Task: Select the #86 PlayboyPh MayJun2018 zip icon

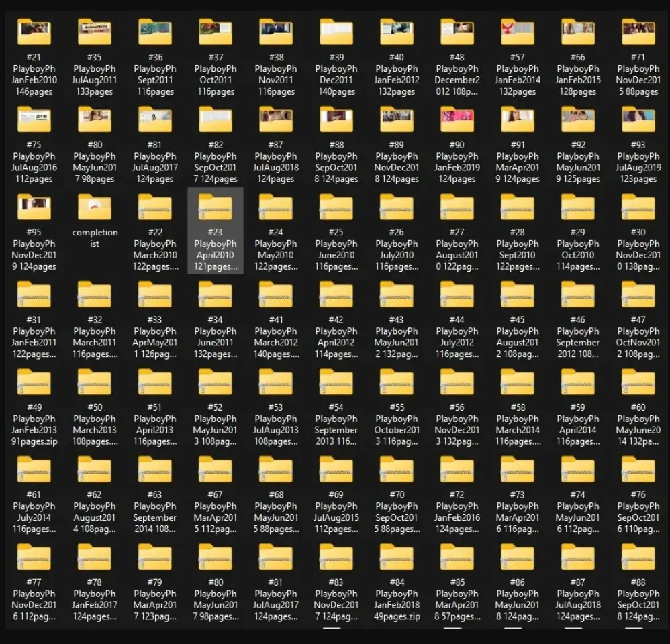Action: pos(518,557)
